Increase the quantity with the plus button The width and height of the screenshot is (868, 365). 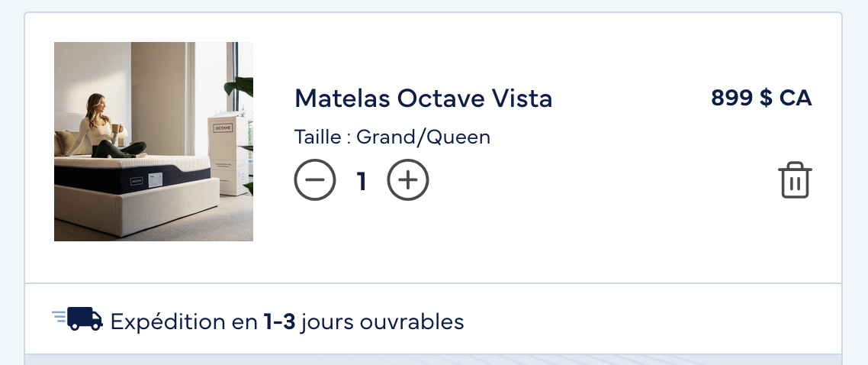(408, 181)
